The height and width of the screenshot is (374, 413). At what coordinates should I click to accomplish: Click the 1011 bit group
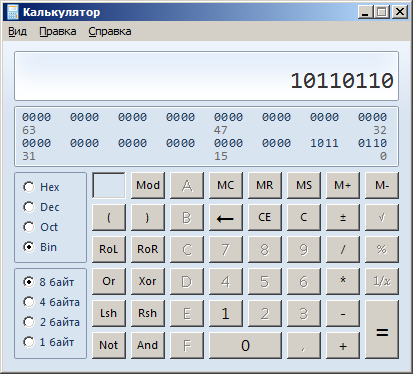coord(324,143)
